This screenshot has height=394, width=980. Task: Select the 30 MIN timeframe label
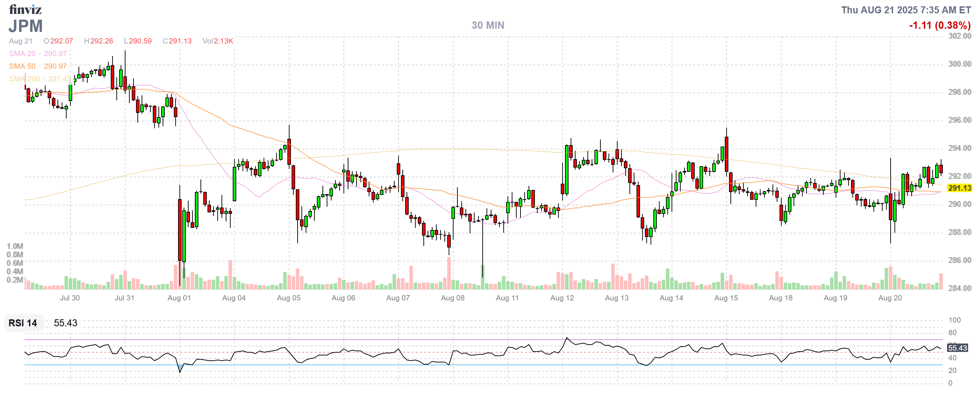click(488, 25)
